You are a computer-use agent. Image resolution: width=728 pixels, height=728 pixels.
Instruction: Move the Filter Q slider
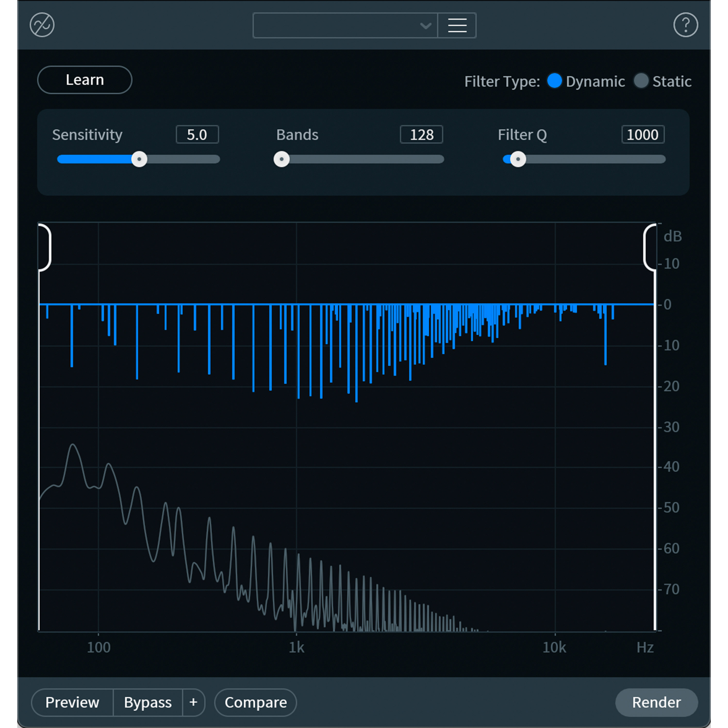[x=519, y=159]
